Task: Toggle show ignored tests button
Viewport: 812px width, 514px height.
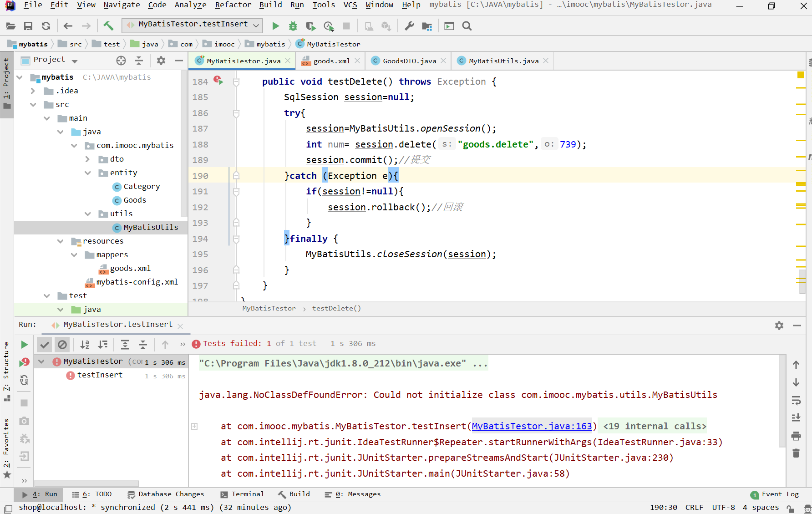Action: [x=62, y=345]
